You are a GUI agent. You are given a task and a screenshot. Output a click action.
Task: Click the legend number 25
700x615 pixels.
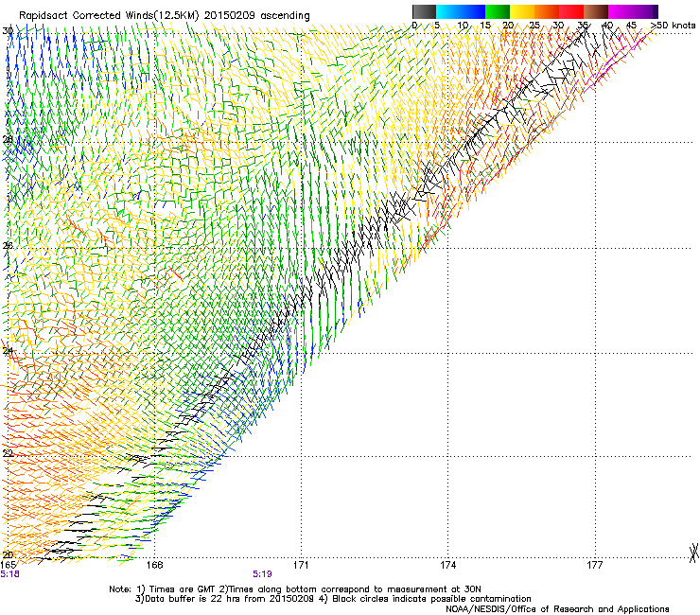pos(534,25)
